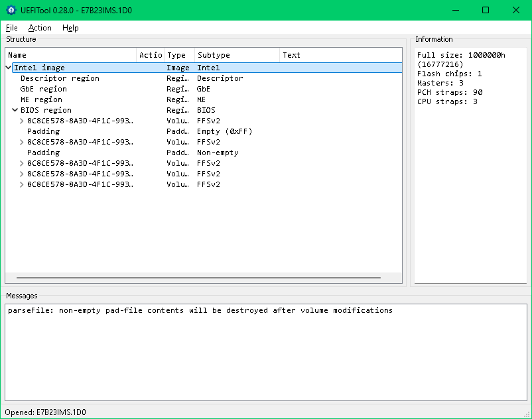Click the 'Descriptor' subtype cell
The height and width of the screenshot is (419, 532).
220,78
